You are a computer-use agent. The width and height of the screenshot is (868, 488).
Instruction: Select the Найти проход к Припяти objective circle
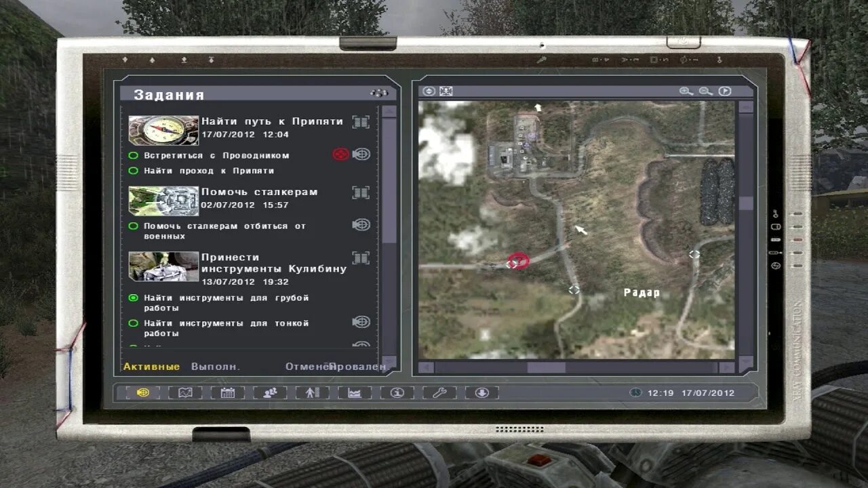(133, 171)
